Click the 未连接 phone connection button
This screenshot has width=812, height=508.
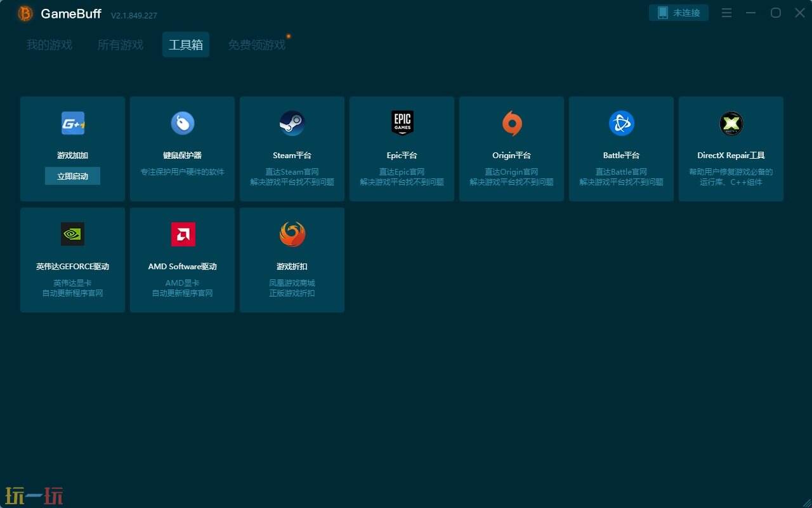pos(679,13)
